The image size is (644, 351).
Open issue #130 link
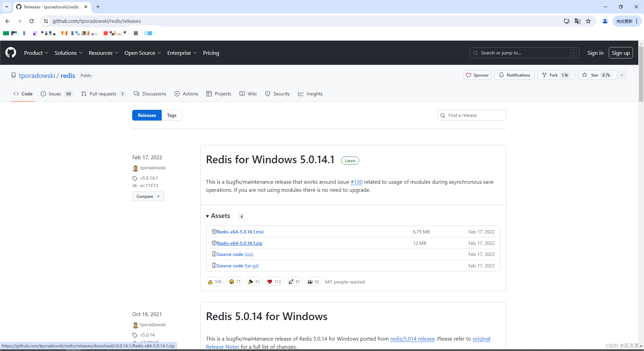[357, 182]
